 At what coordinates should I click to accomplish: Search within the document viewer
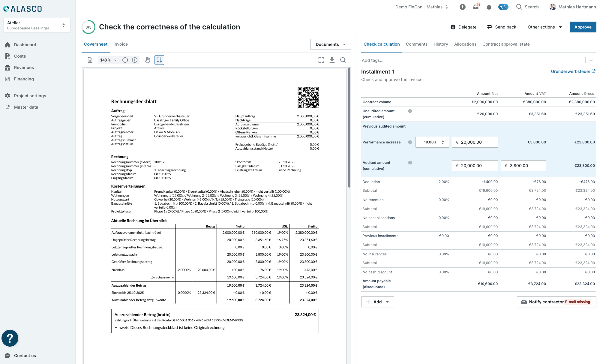click(343, 60)
